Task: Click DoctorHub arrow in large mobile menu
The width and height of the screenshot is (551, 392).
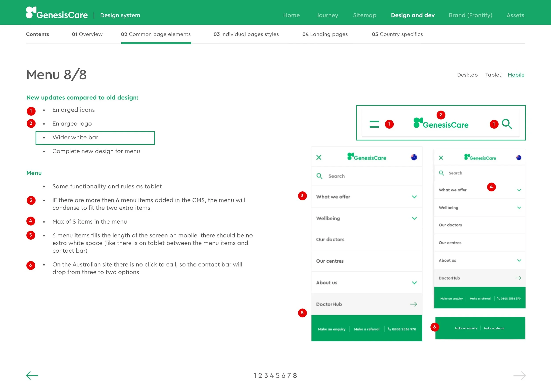Action: point(413,304)
